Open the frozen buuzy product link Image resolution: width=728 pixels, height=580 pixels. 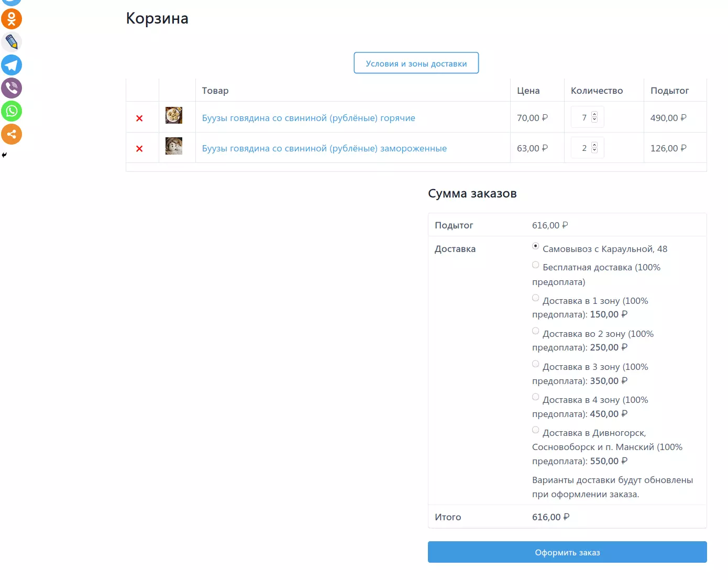pos(324,148)
